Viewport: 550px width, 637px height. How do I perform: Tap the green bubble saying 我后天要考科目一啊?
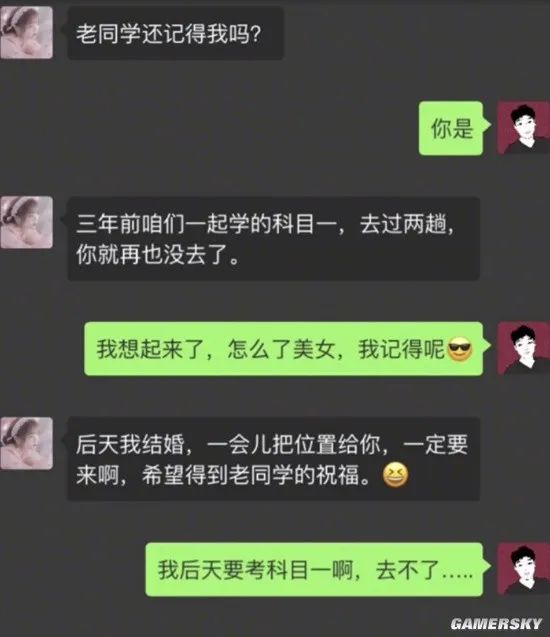point(314,570)
